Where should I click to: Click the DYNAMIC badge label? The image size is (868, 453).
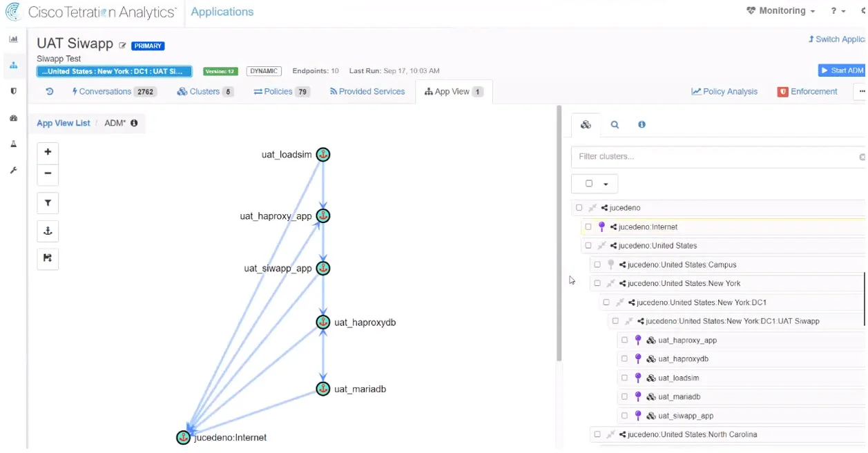pyautogui.click(x=264, y=71)
